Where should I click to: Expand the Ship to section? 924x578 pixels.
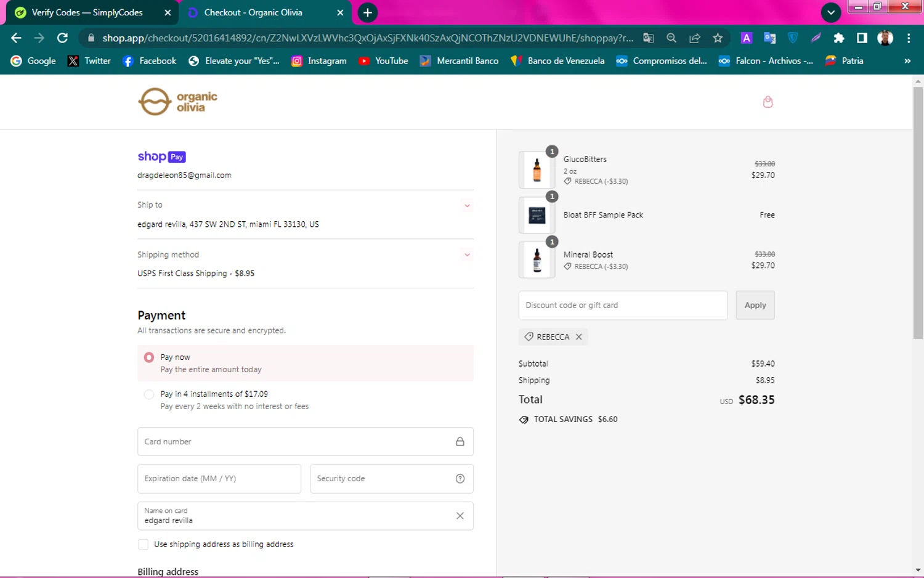467,206
